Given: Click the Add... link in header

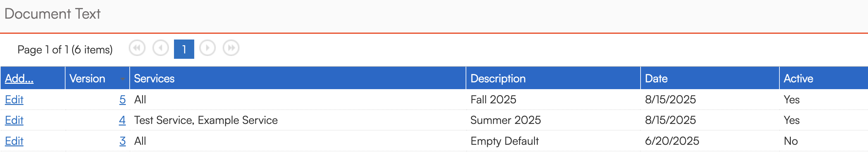Looking at the screenshot, I should [x=19, y=78].
